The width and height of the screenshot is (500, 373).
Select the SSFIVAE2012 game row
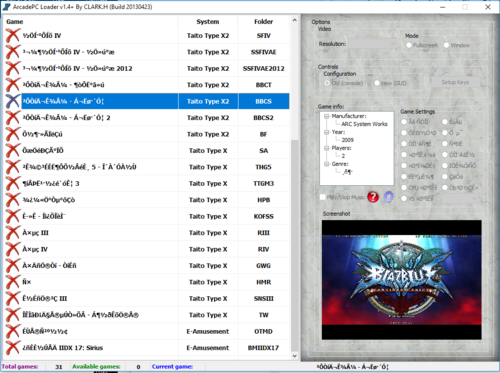click(147, 68)
